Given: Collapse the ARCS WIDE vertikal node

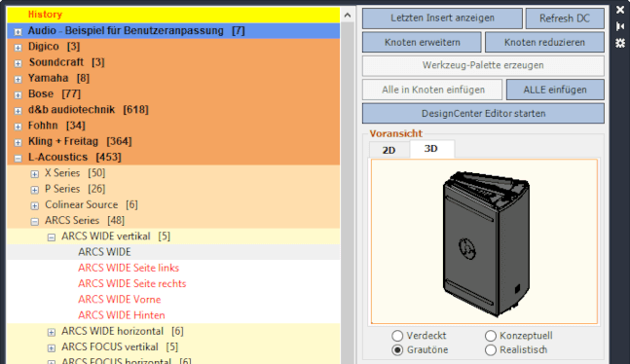Looking at the screenshot, I should (x=52, y=237).
